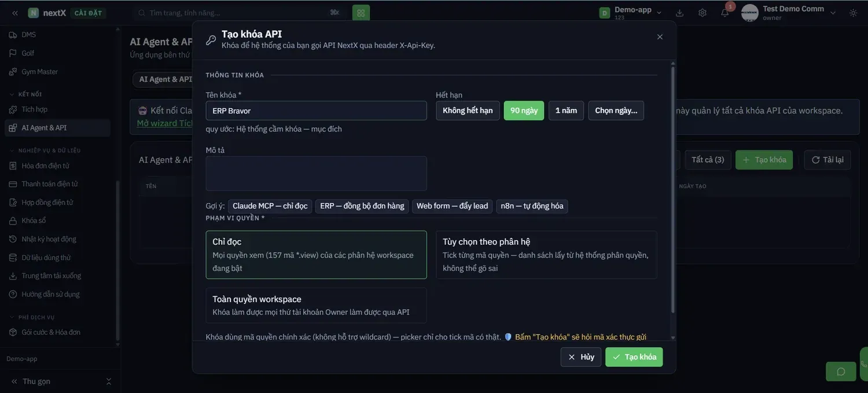Open the green chat bubble button
This screenshot has width=868, height=393.
tap(841, 372)
